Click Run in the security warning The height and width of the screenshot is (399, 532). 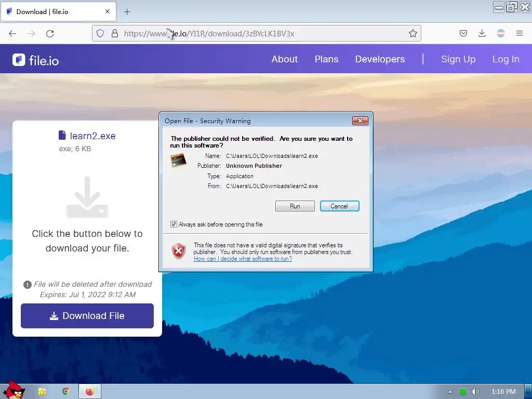(295, 206)
